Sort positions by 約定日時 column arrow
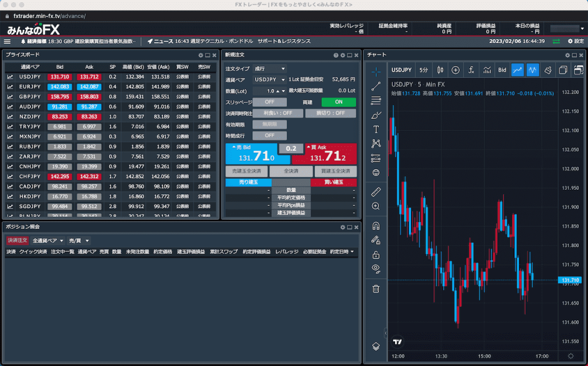This screenshot has height=366, width=588. click(352, 252)
